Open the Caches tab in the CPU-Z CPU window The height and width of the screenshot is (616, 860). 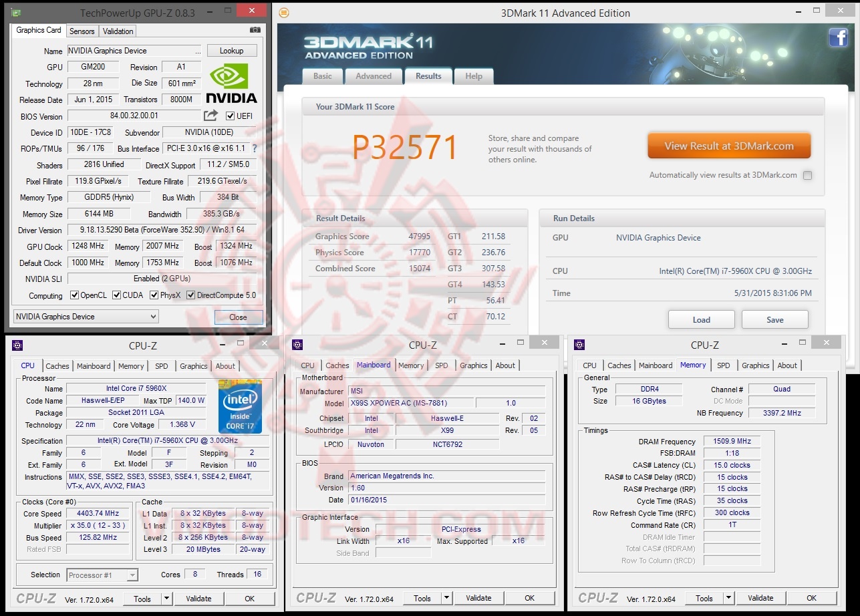coord(57,366)
